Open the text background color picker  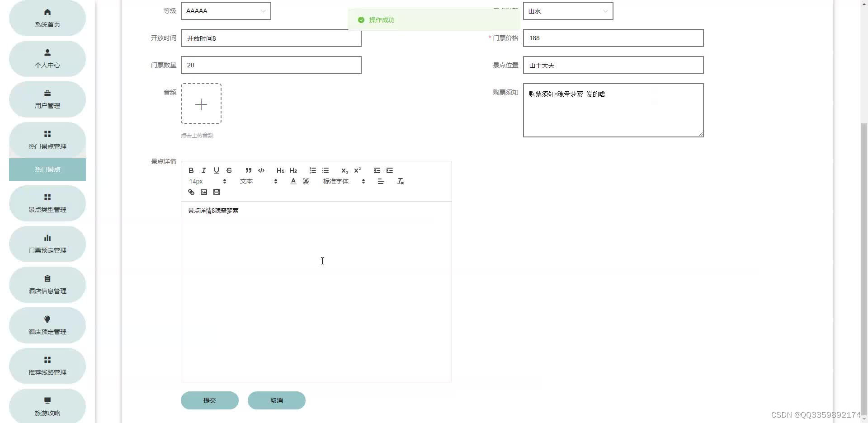(x=306, y=181)
